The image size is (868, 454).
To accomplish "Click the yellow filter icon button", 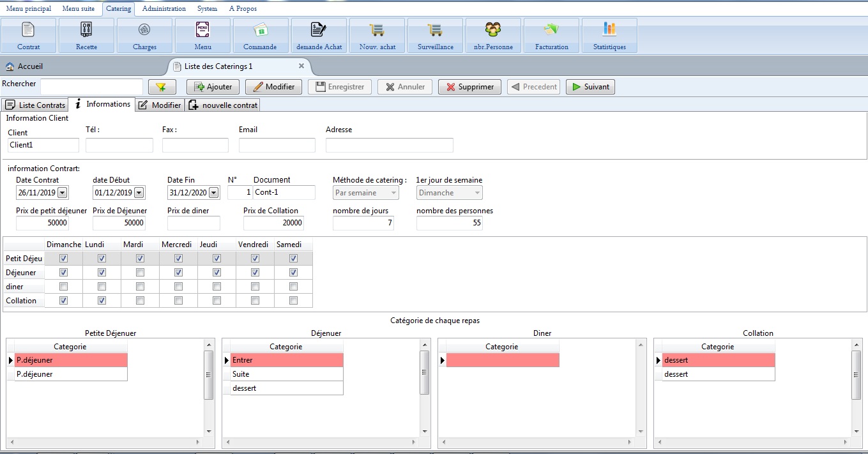I will pyautogui.click(x=162, y=87).
